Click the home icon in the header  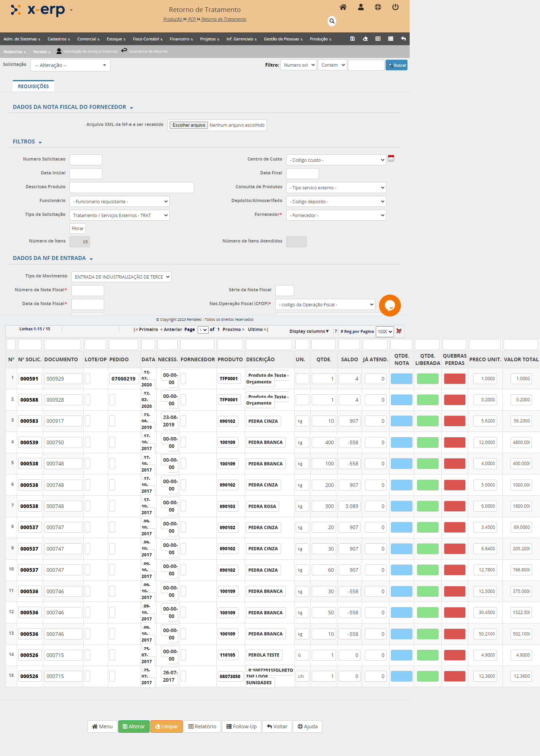pyautogui.click(x=343, y=7)
